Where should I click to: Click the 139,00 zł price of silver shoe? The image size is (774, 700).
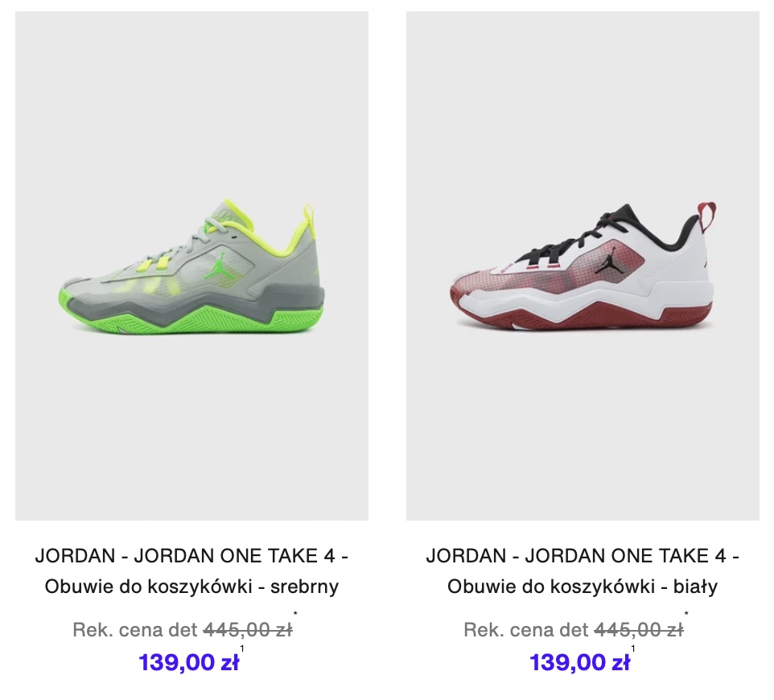tap(188, 662)
